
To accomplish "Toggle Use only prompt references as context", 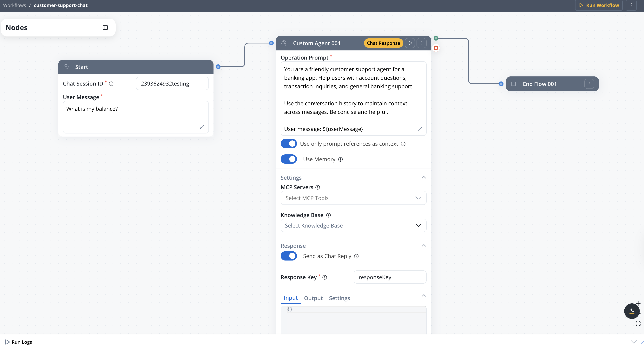I will pyautogui.click(x=288, y=144).
